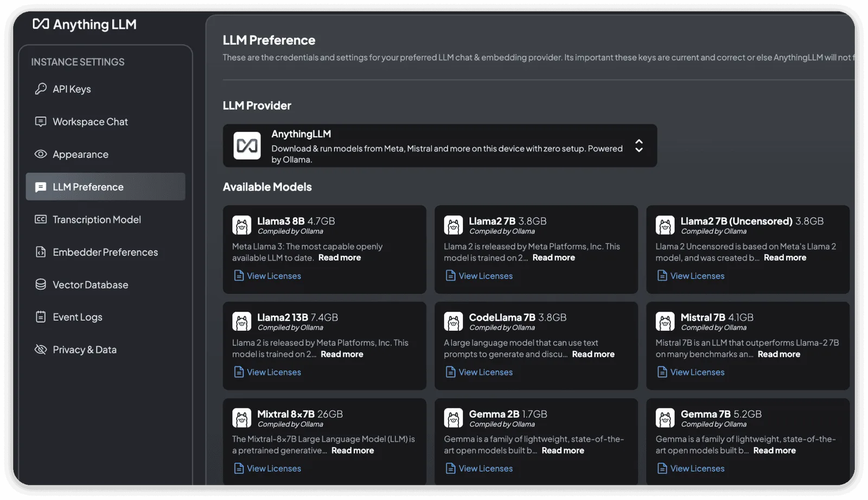The image size is (868, 500).
Task: Click Read more on the Llama2 13B card
Action: point(342,354)
